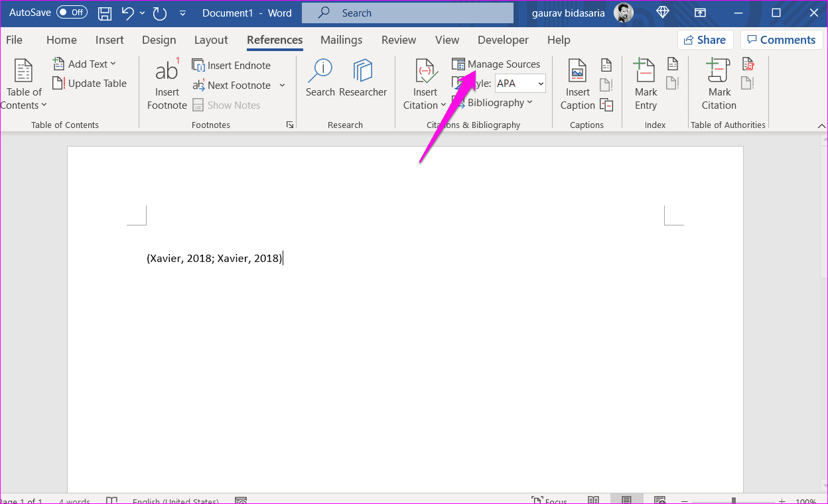This screenshot has height=504, width=828.
Task: Open the citation Style APA combo box
Action: pos(520,84)
